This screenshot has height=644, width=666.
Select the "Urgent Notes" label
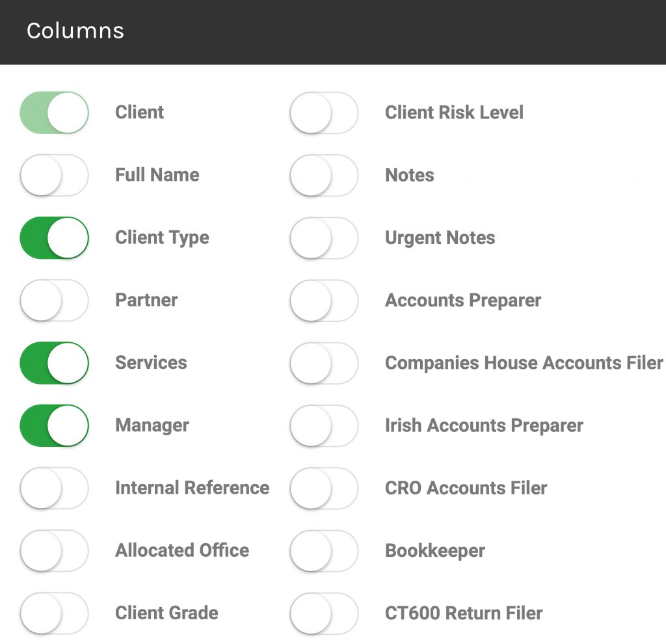point(440,238)
